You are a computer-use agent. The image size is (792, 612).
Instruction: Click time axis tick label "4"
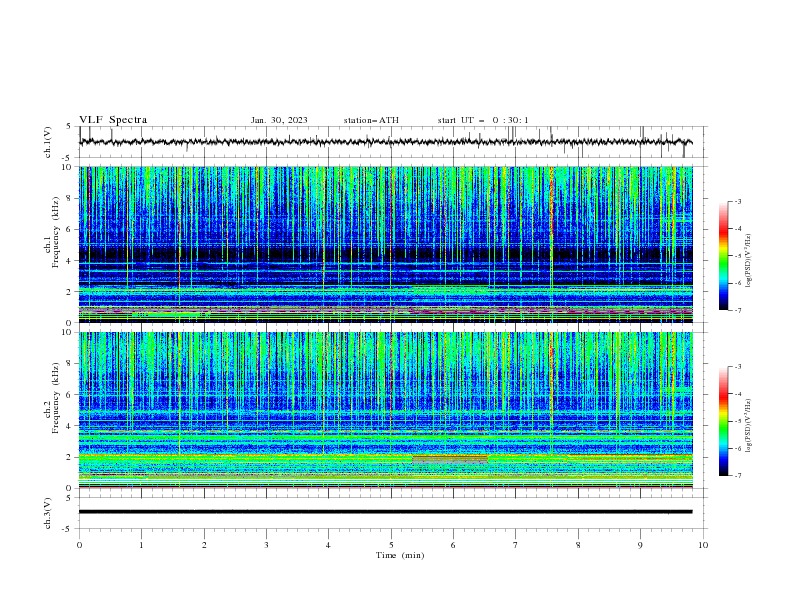point(328,545)
